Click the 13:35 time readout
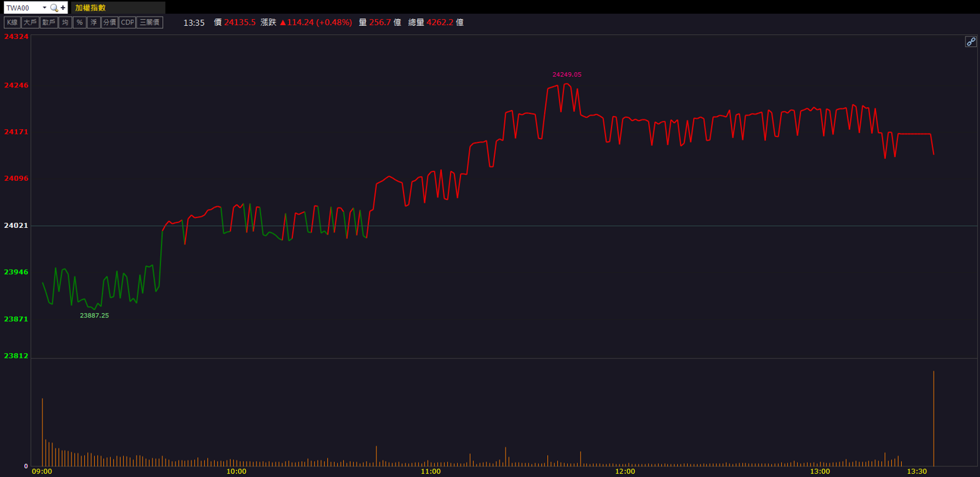 click(194, 23)
